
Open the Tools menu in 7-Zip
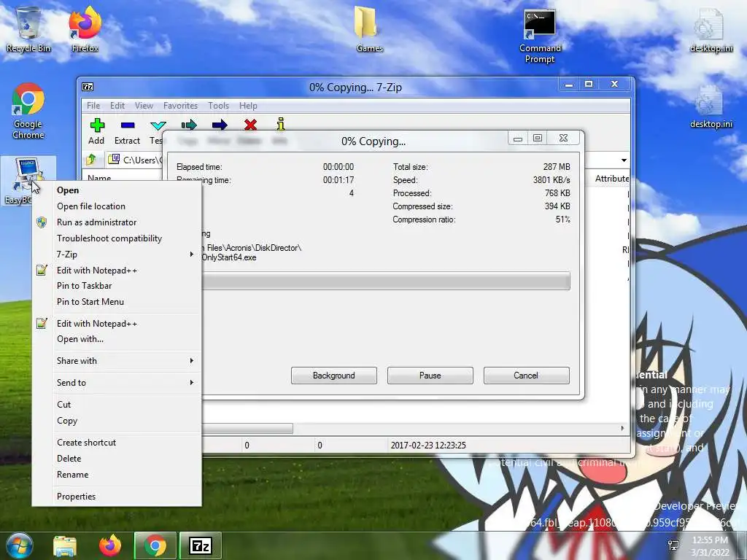218,106
